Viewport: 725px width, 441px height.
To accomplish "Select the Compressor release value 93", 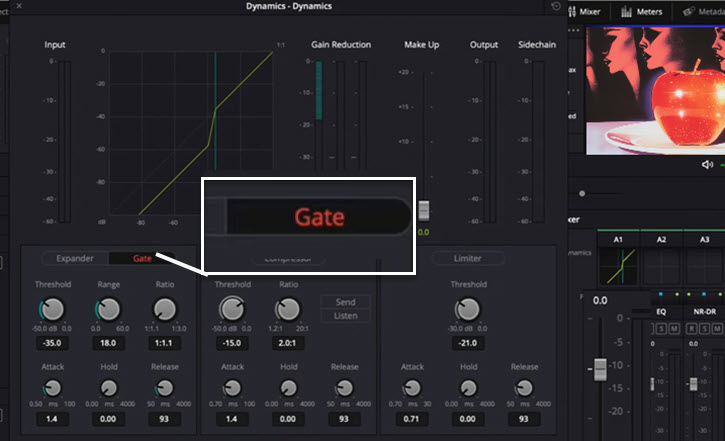I will coord(344,419).
